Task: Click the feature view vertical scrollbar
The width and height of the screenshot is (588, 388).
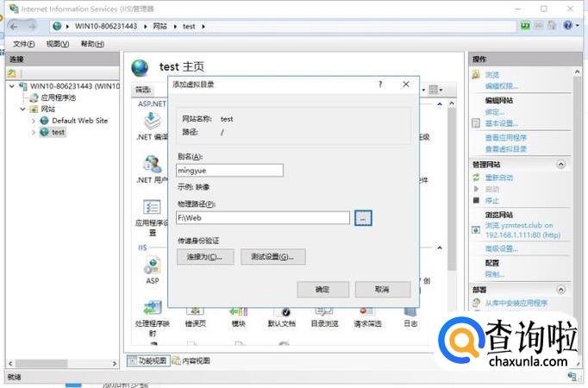Action: (x=452, y=189)
